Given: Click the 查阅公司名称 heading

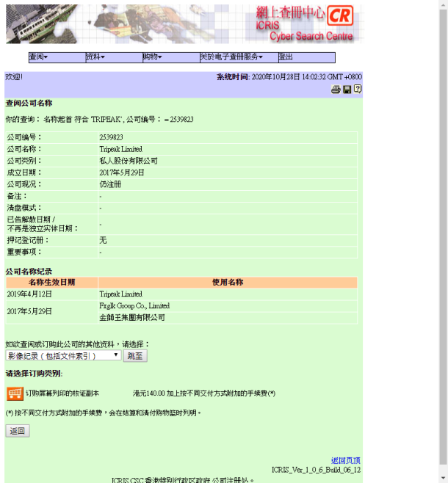Looking at the screenshot, I should pyautogui.click(x=29, y=103).
